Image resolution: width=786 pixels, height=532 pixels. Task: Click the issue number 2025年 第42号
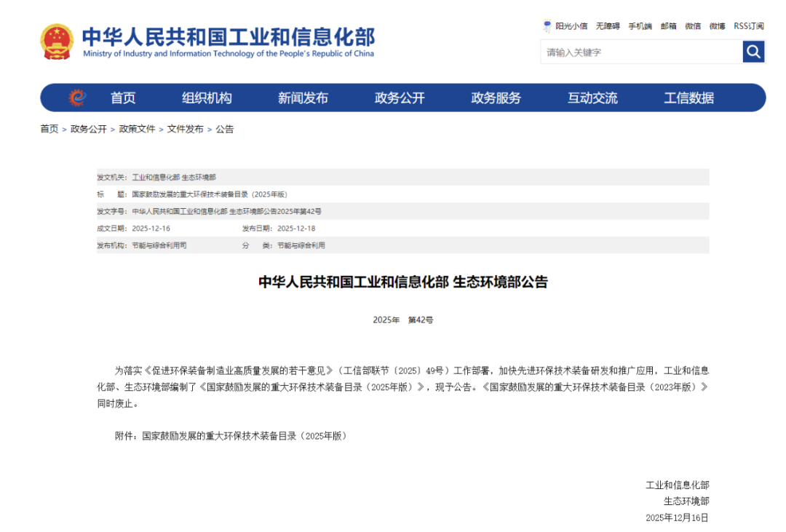[403, 320]
